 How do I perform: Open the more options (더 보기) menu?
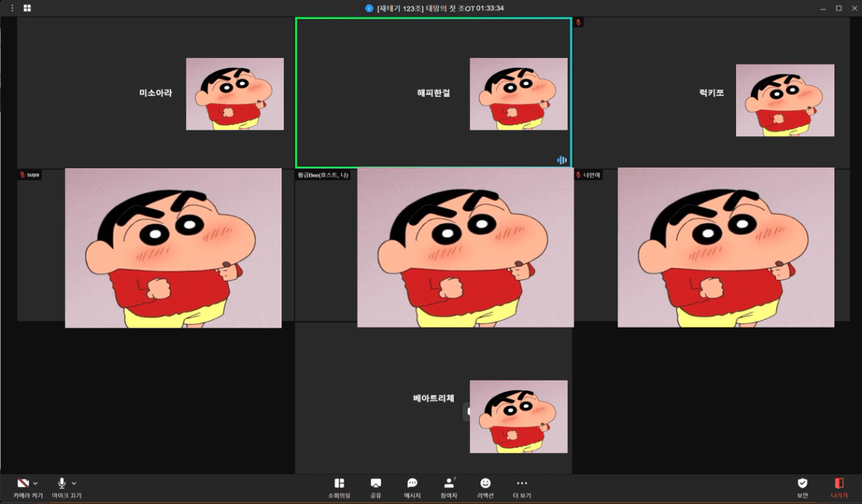(x=522, y=488)
